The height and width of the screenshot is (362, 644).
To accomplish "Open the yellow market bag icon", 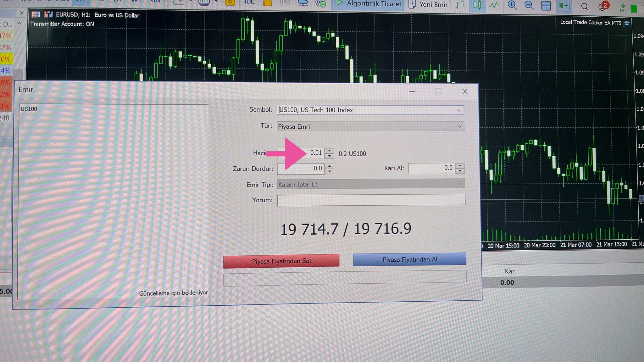I will coord(267,3).
